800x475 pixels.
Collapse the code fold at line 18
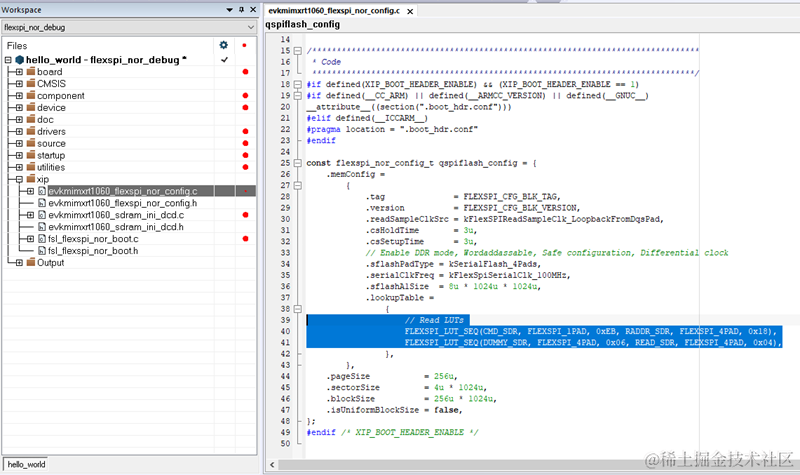297,84
